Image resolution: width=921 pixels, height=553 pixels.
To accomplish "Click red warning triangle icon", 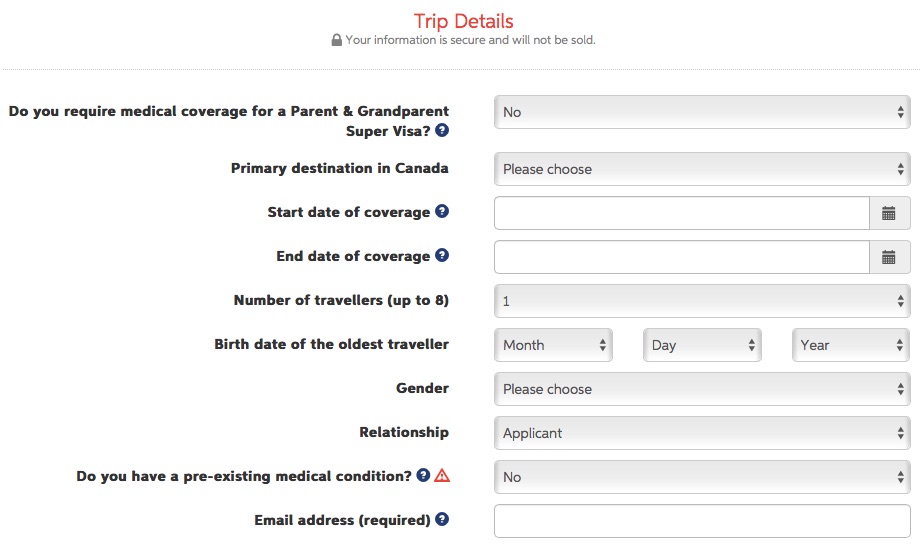I will point(442,476).
